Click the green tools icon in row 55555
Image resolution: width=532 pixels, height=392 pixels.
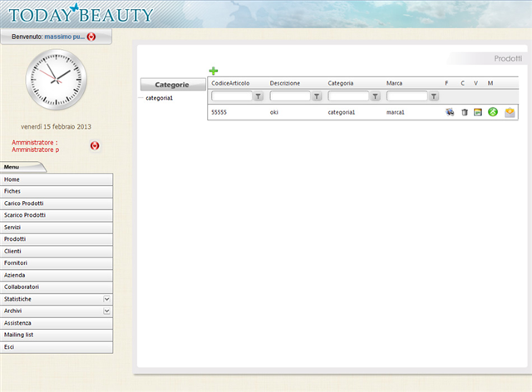493,112
